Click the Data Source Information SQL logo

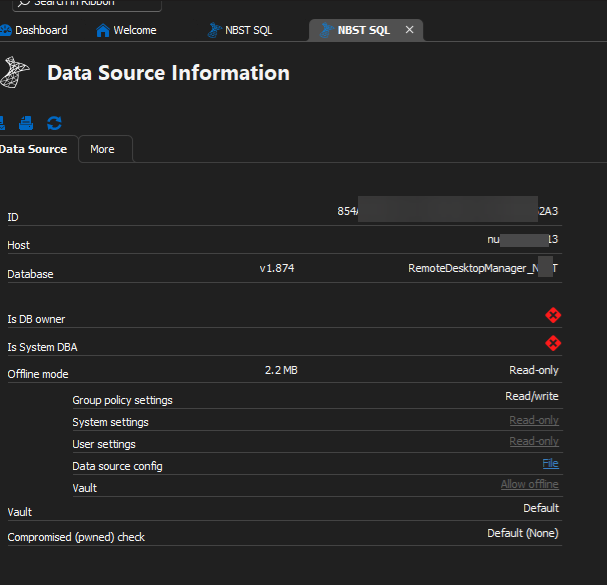(15, 72)
